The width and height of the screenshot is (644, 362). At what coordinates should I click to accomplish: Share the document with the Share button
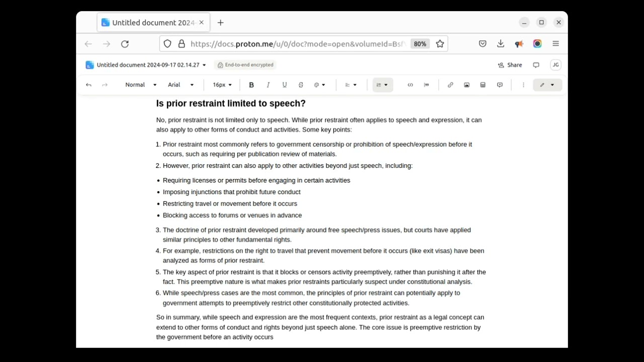[x=510, y=65]
